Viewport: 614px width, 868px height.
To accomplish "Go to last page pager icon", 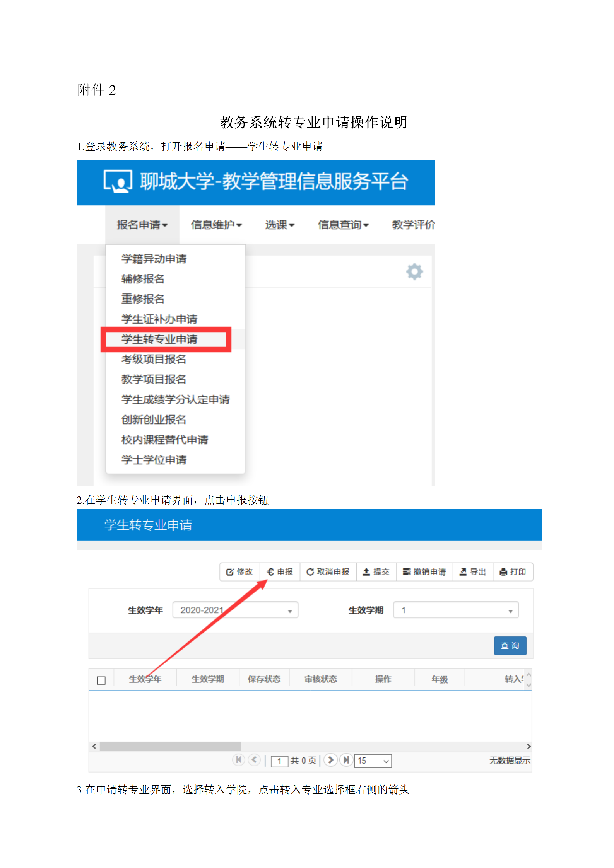I will (x=346, y=760).
